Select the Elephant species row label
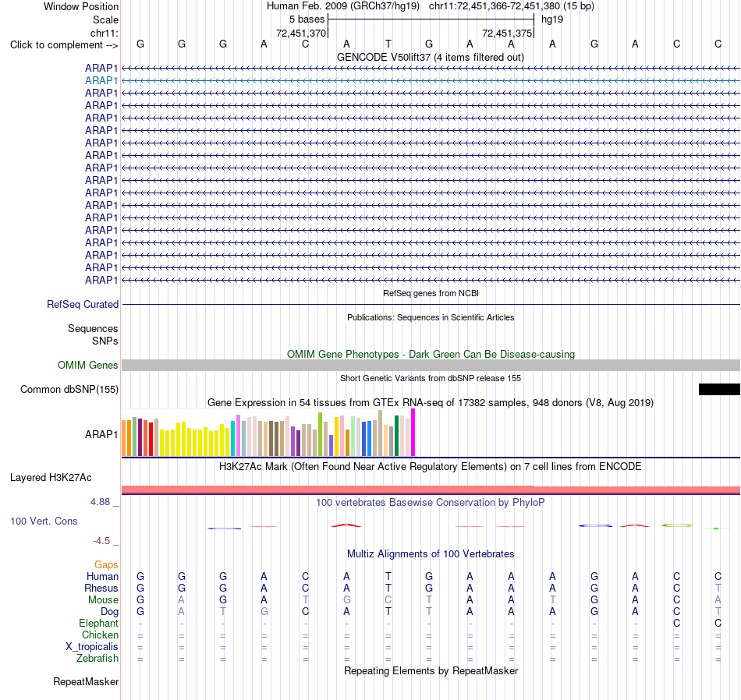The width and height of the screenshot is (741, 700). point(98,624)
